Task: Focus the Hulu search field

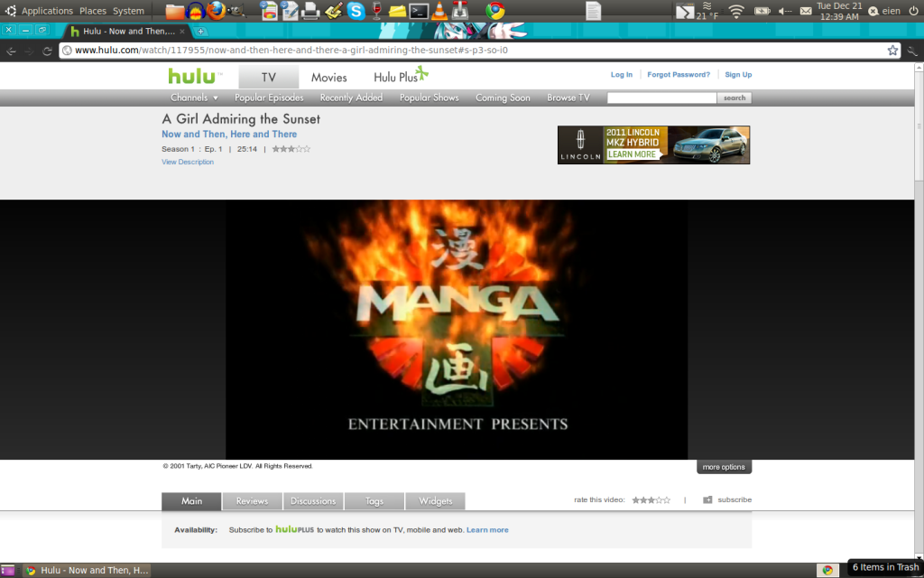Action: click(x=661, y=98)
